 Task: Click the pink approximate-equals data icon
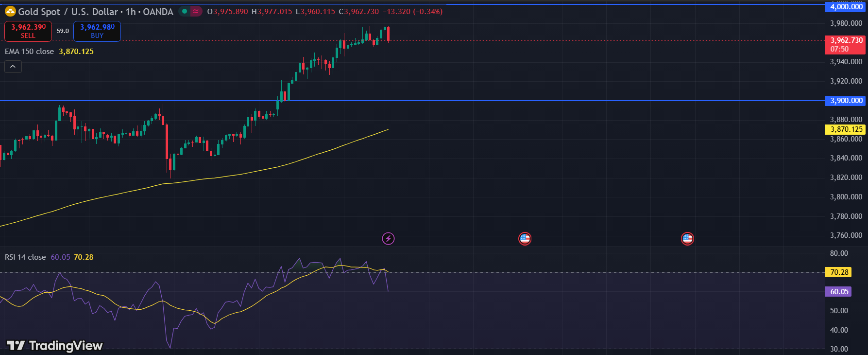(x=196, y=11)
